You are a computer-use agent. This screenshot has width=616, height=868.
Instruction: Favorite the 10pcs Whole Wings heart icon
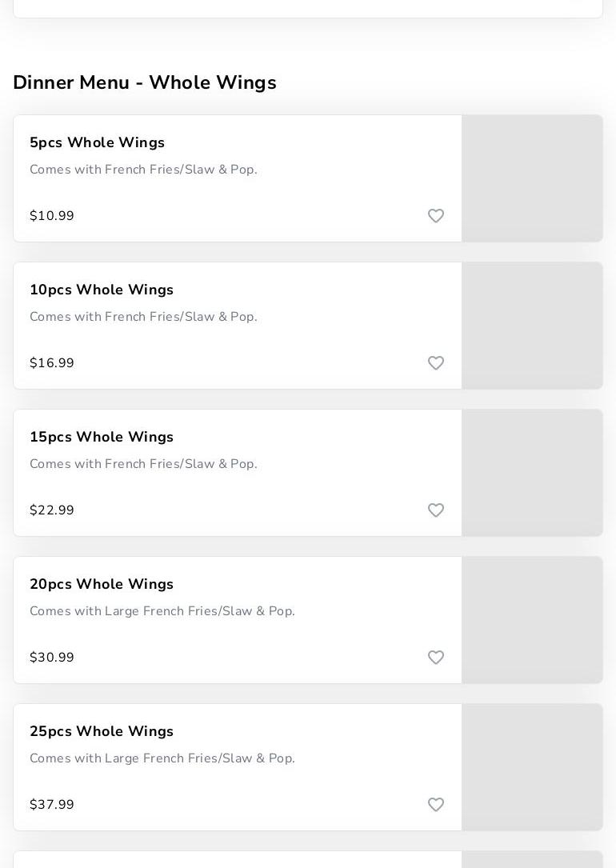pyautogui.click(x=436, y=363)
